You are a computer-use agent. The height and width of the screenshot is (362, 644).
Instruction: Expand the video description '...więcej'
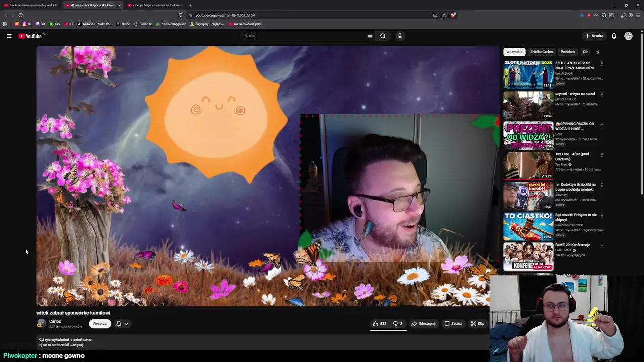pyautogui.click(x=77, y=345)
